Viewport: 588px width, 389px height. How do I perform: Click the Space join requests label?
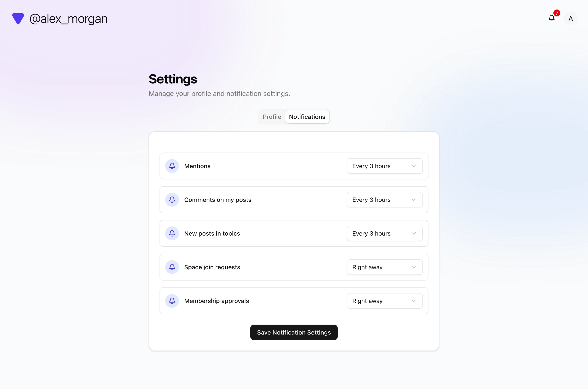click(212, 267)
